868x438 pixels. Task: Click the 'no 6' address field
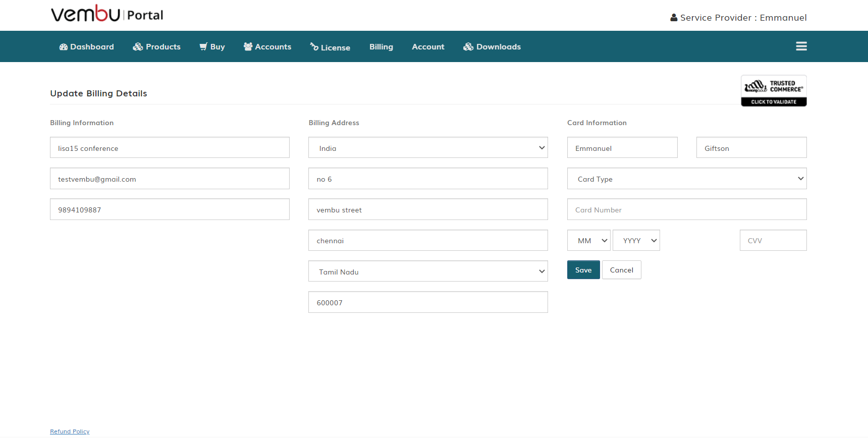click(428, 179)
